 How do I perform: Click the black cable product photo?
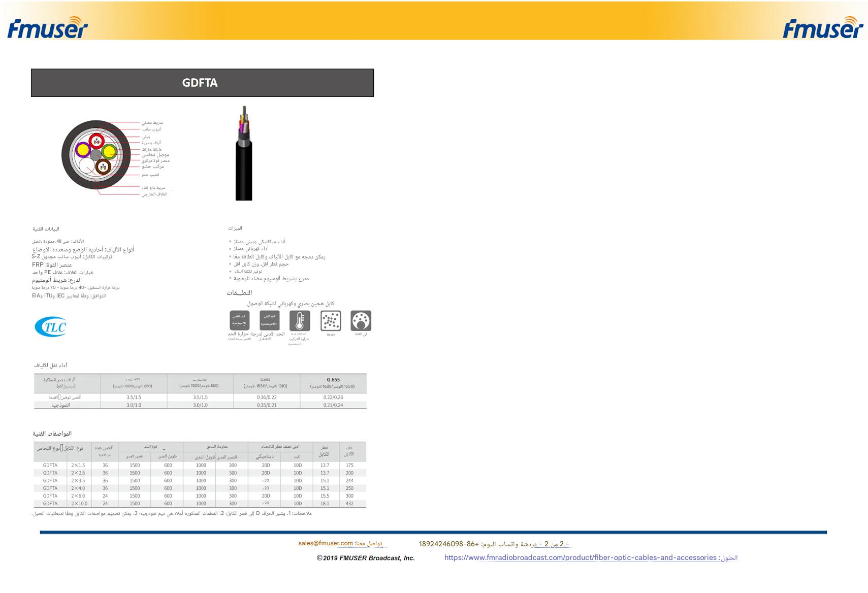coord(244,153)
